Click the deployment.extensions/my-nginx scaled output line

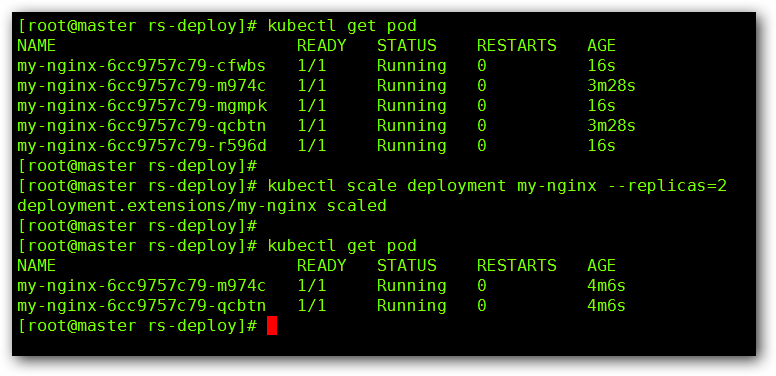[x=201, y=206]
